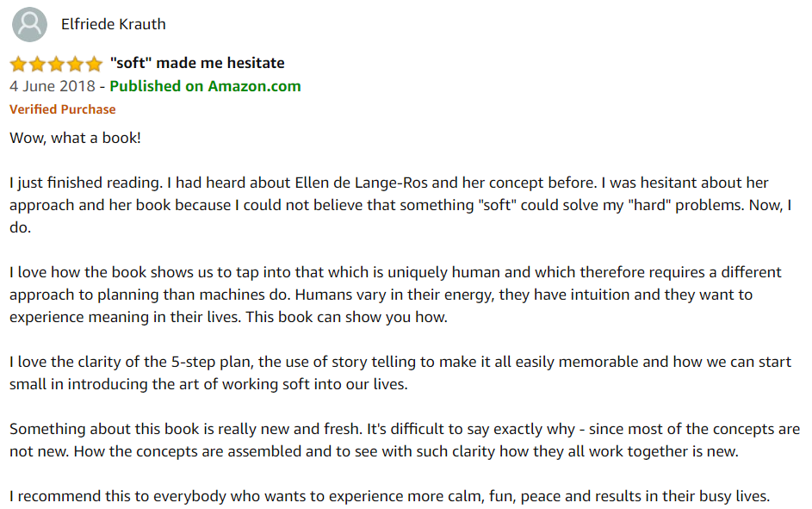
Task: Click the review date 4 June 2018
Action: click(52, 86)
